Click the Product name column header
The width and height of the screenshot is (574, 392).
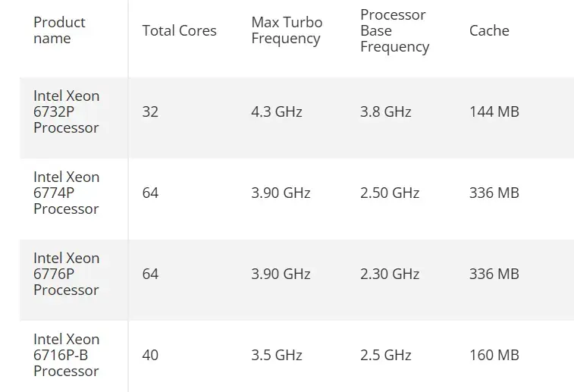coord(59,30)
